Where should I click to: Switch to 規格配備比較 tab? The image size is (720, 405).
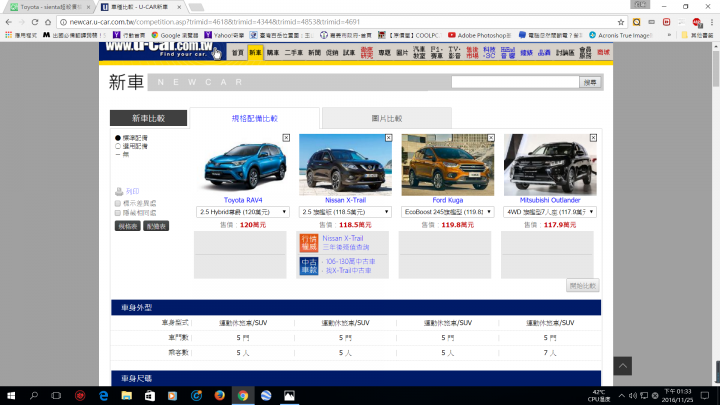click(x=254, y=118)
